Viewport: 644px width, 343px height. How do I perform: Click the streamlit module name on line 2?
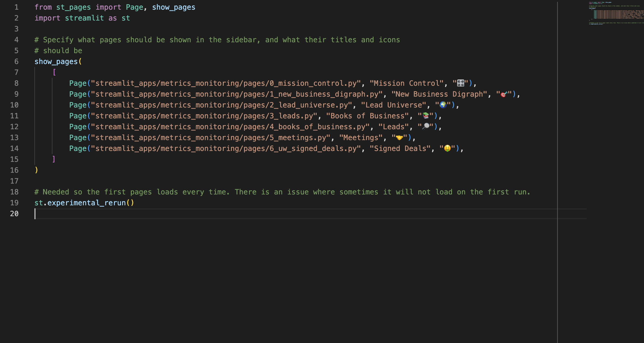[84, 18]
